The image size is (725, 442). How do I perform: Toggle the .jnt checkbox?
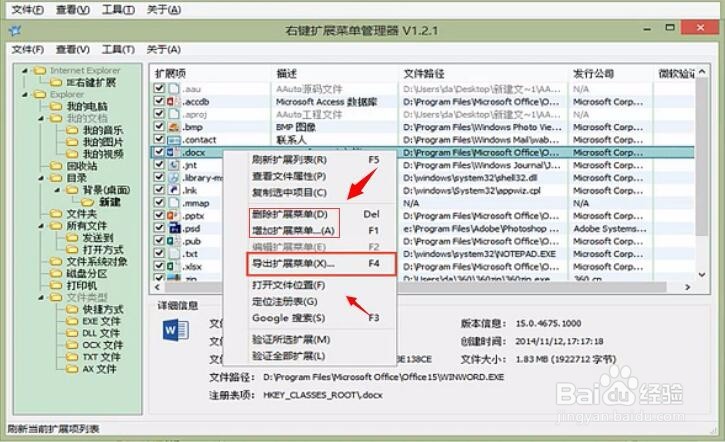[x=159, y=164]
